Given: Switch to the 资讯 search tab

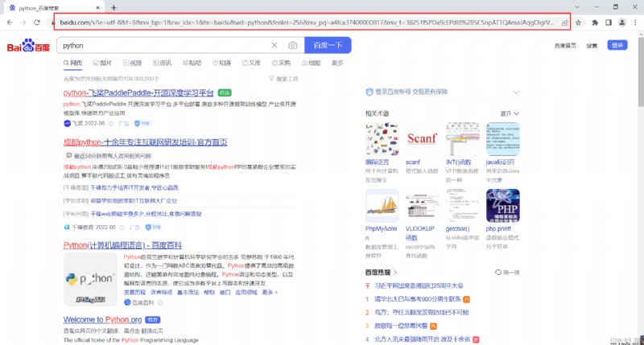Looking at the screenshot, I should click(162, 64).
